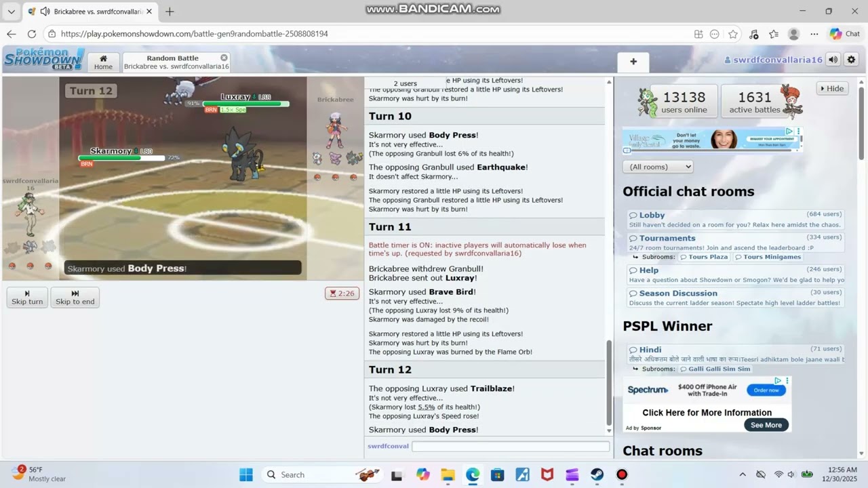This screenshot has height=488, width=868.
Task: Open the 2 users list button
Action: [x=405, y=83]
